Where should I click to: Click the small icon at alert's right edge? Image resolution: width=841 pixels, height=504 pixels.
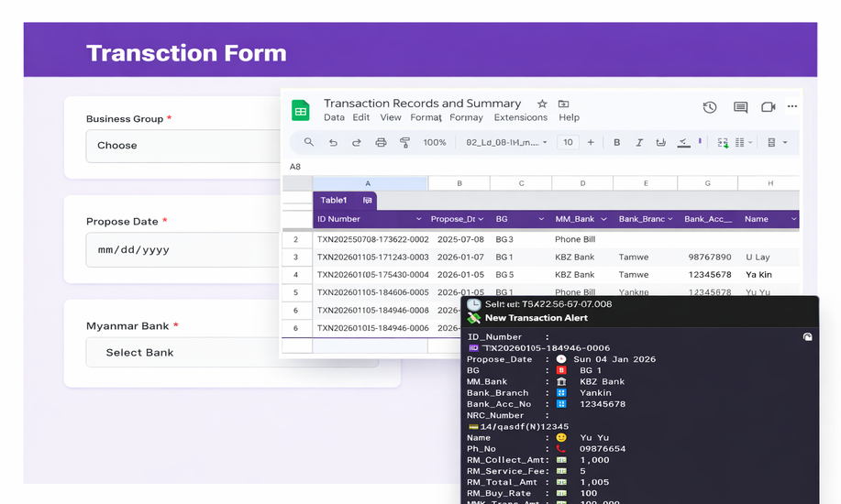tap(807, 336)
